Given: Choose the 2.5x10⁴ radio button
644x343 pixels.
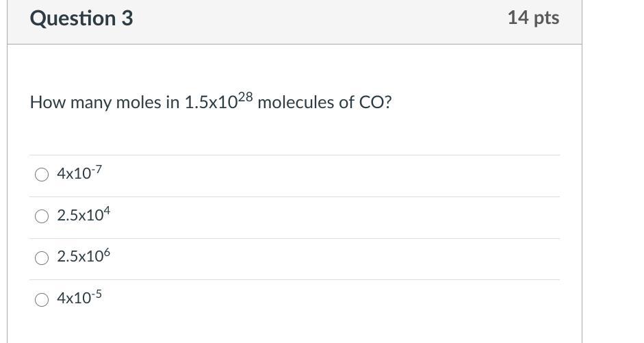Looking at the screenshot, I should (42, 216).
